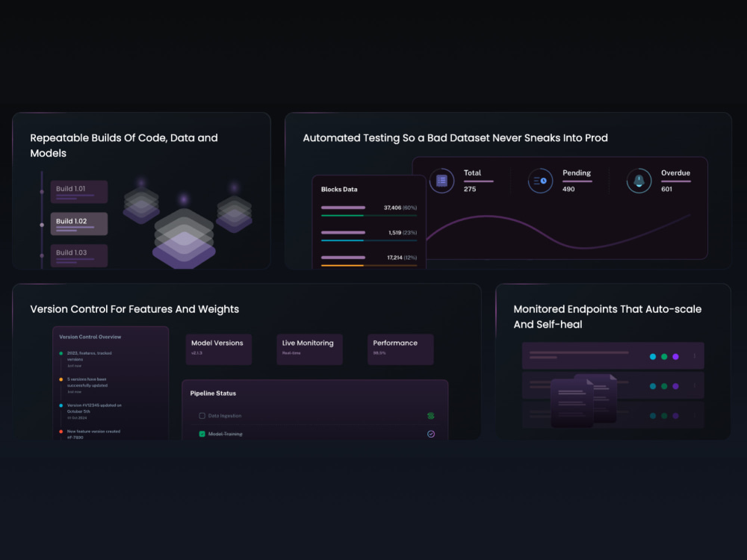Click the Version Control Overview heading
Image resolution: width=747 pixels, height=560 pixels.
(90, 337)
